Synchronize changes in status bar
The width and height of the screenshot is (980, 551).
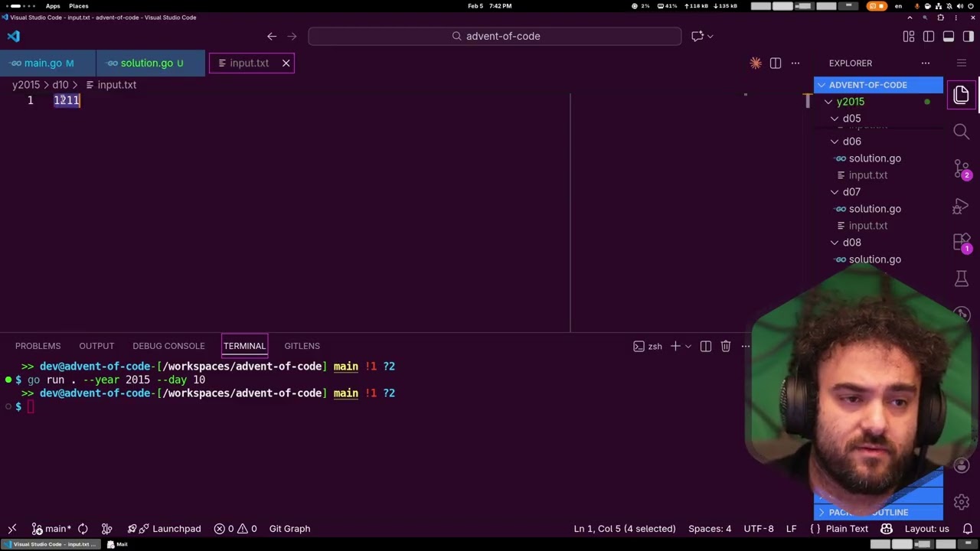tap(83, 529)
